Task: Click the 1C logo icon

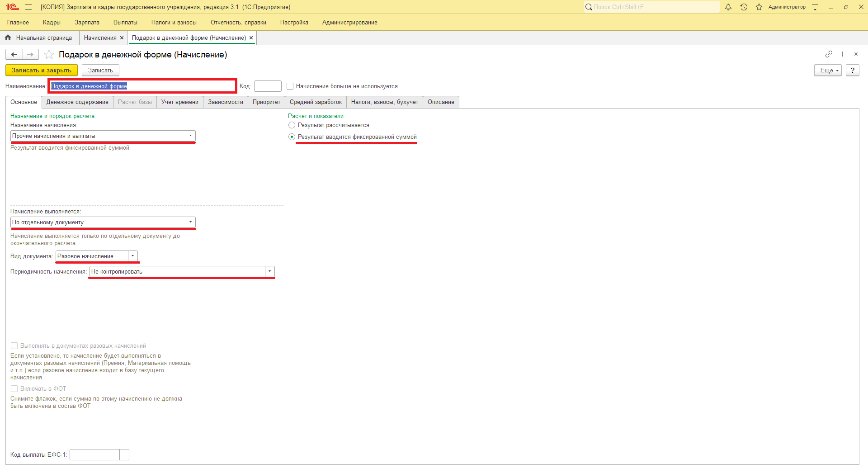Action: pyautogui.click(x=12, y=7)
